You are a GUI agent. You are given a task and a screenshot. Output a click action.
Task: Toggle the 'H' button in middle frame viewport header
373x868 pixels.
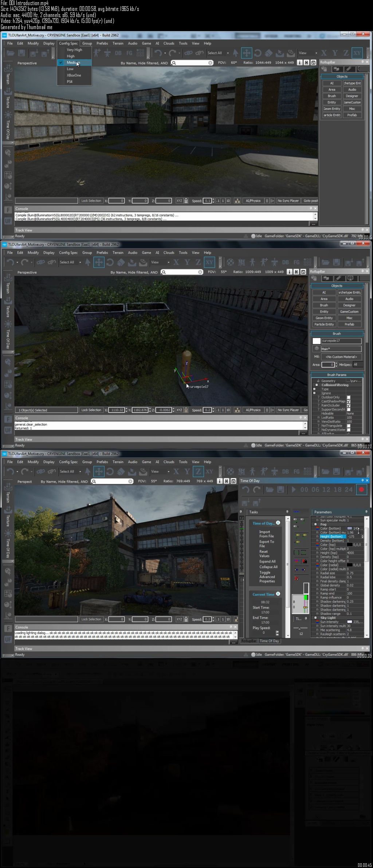coord(296,272)
